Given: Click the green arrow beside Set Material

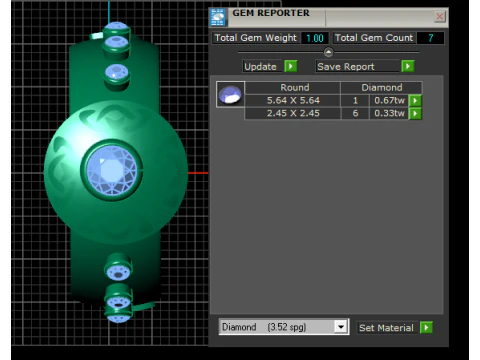Looking at the screenshot, I should 426,328.
